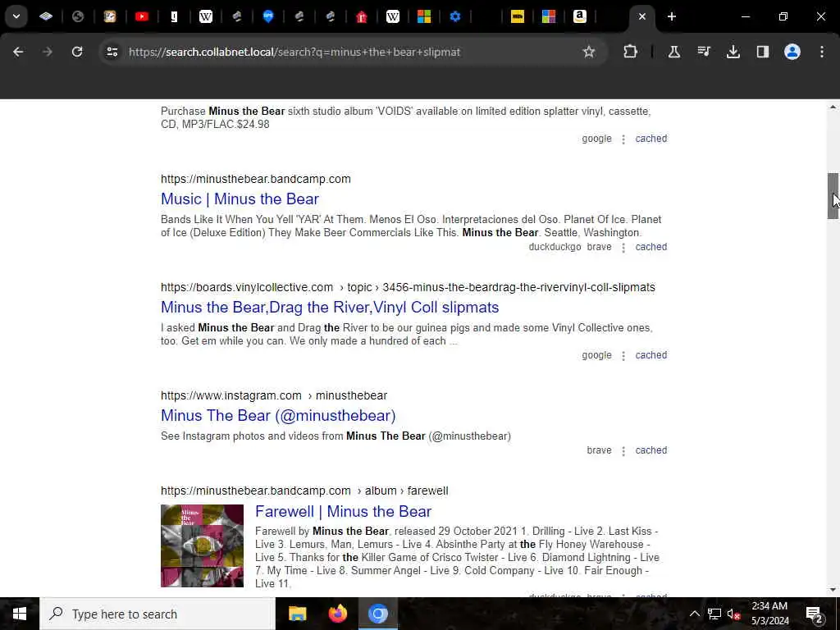Switch to the red house icon tab

(362, 16)
